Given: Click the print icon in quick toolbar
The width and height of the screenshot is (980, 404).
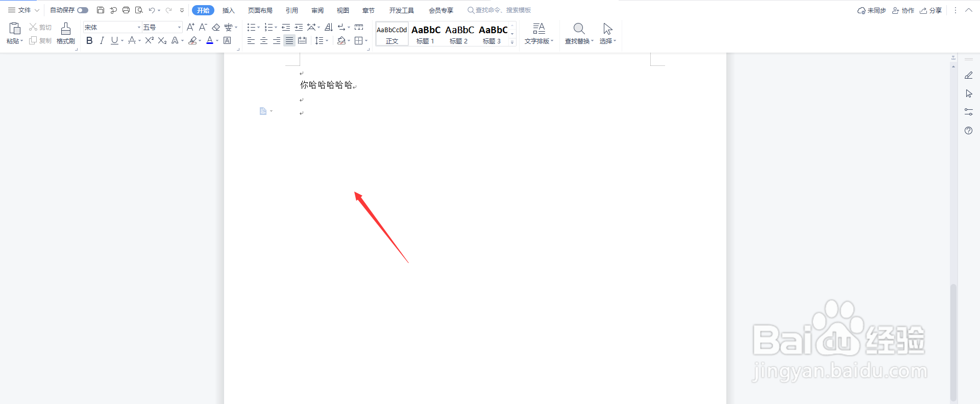Looking at the screenshot, I should point(126,10).
